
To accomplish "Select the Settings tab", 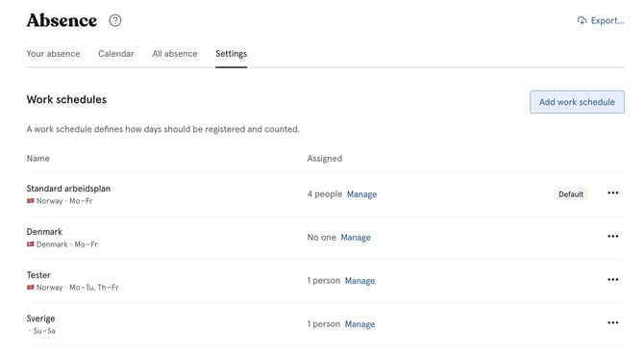I will [232, 54].
